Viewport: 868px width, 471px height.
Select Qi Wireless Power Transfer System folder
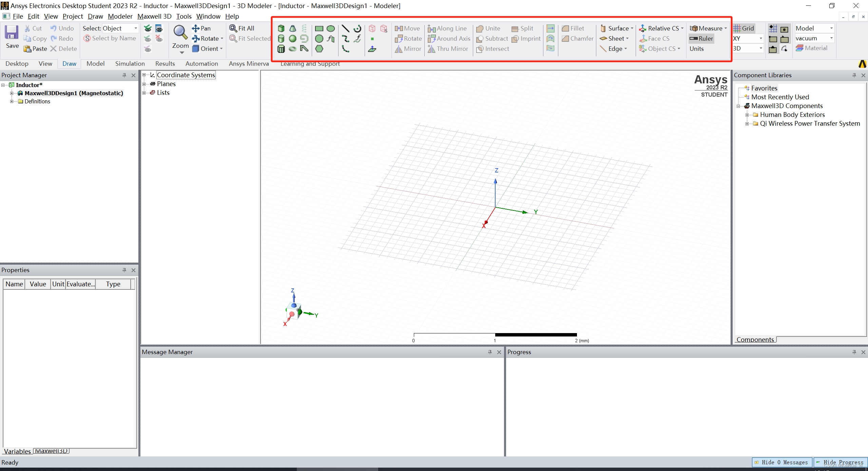[x=810, y=124]
